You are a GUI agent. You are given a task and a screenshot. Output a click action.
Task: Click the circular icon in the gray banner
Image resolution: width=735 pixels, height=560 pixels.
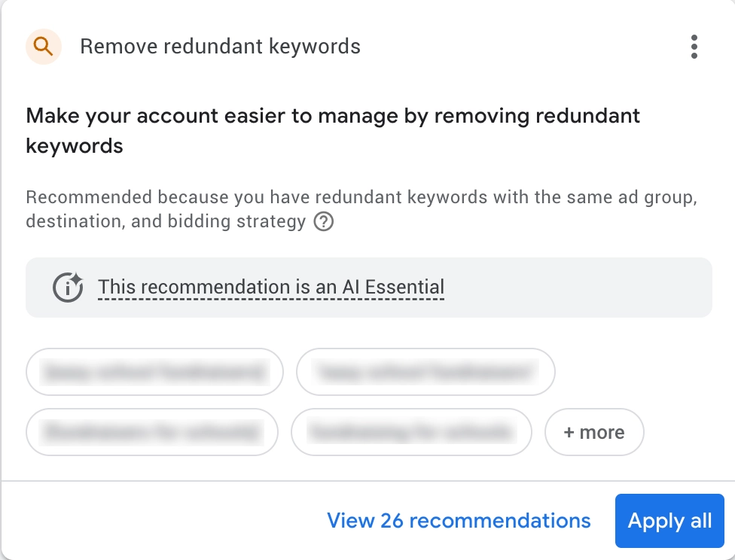[x=67, y=287]
